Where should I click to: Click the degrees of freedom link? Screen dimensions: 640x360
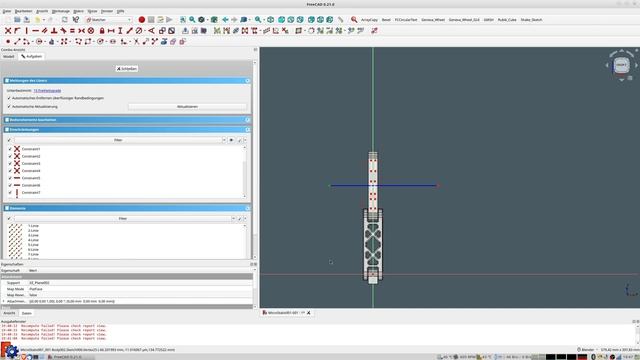pos(47,91)
